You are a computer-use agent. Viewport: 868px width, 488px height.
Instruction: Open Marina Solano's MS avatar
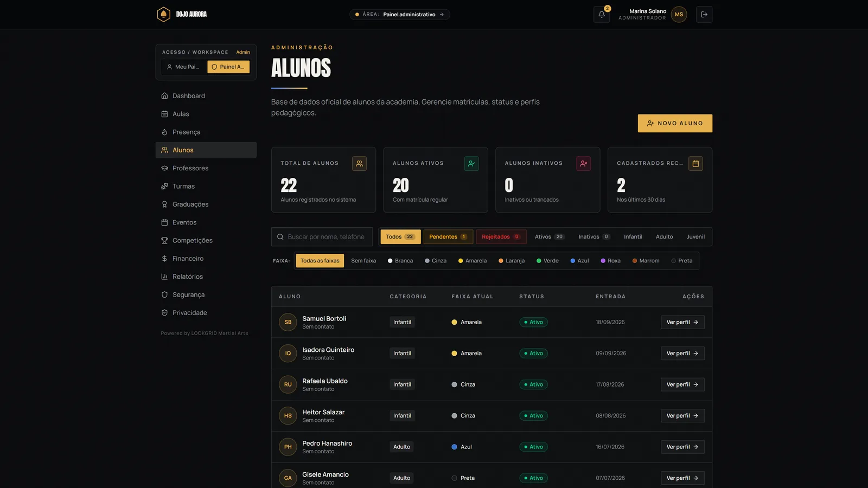(x=679, y=15)
